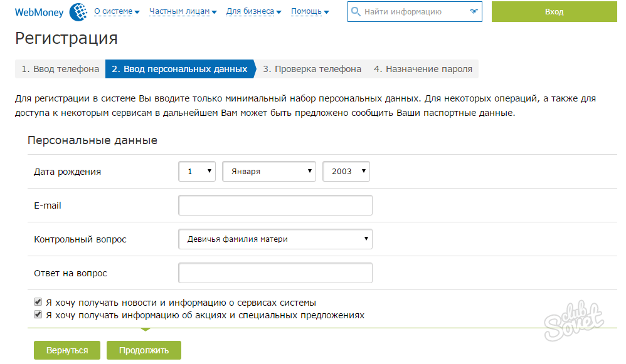Uncheck receiving news about system services
This screenshot has height=364, width=626.
pyautogui.click(x=38, y=302)
